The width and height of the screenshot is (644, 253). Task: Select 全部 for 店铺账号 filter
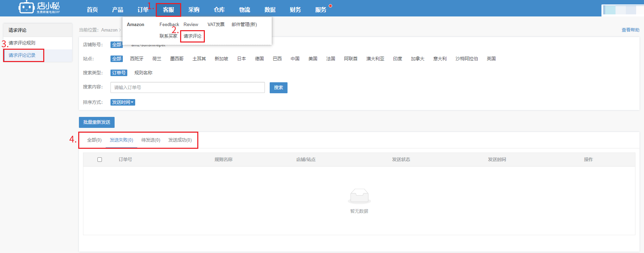pos(117,45)
